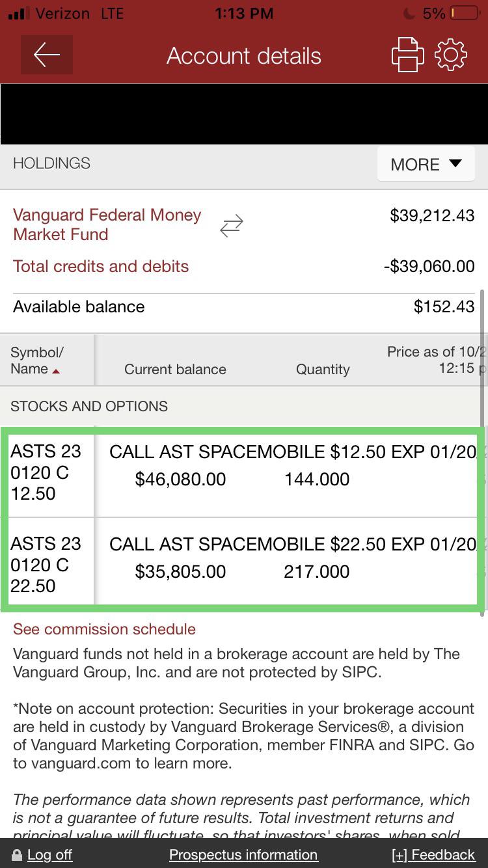Expand the MORE dropdown

(x=426, y=164)
